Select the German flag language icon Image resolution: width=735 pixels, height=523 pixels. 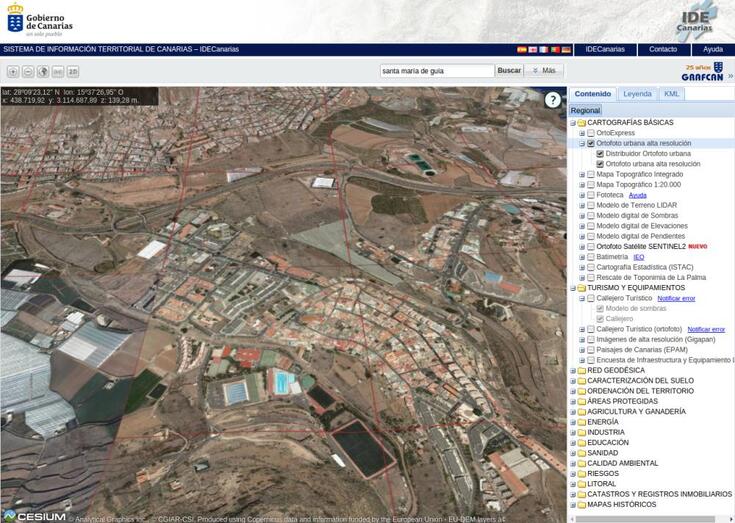coord(566,49)
